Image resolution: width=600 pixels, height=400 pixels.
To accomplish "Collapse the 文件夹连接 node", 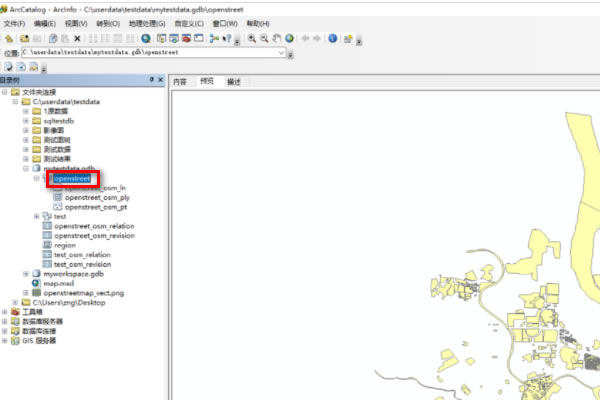I will point(5,92).
